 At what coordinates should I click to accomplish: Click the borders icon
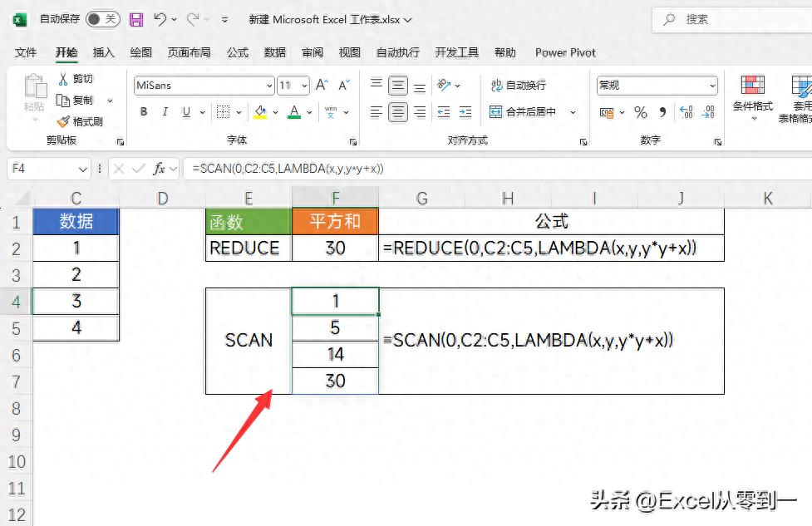tap(223, 111)
